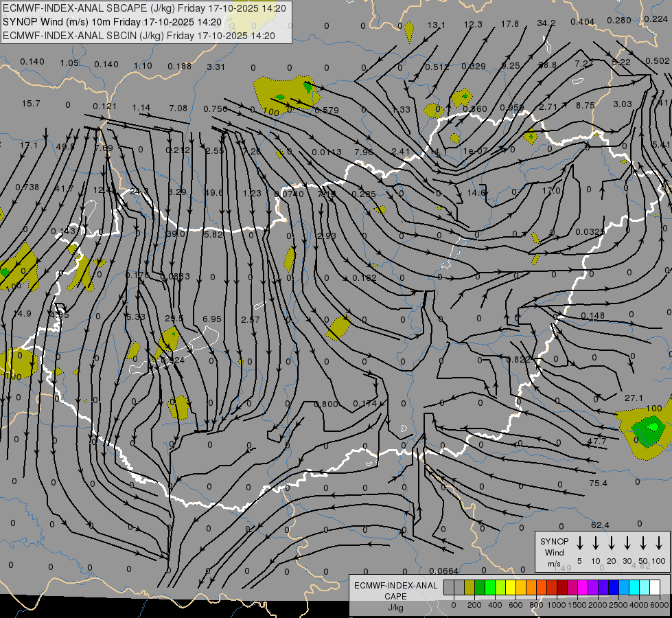Click the 6.95 value on map
This screenshot has height=618, width=672.
(212, 319)
